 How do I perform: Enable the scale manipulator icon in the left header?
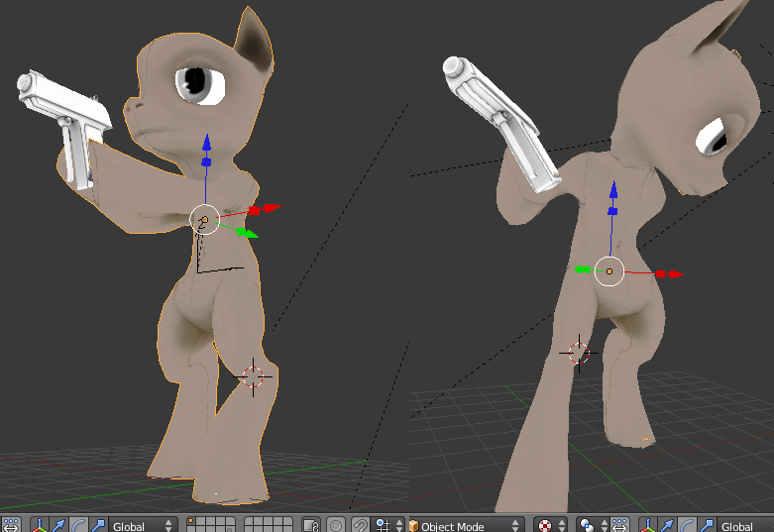pos(98,525)
